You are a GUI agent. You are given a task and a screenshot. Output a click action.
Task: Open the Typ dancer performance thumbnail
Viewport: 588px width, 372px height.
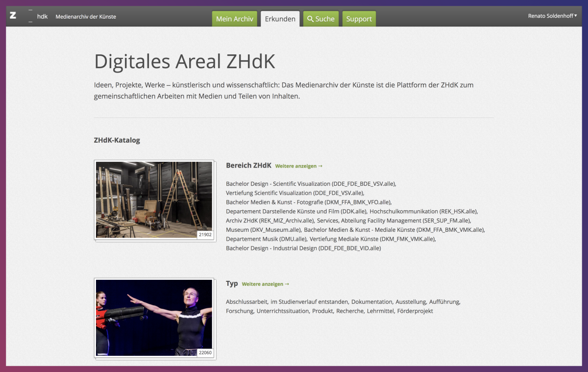pos(154,317)
